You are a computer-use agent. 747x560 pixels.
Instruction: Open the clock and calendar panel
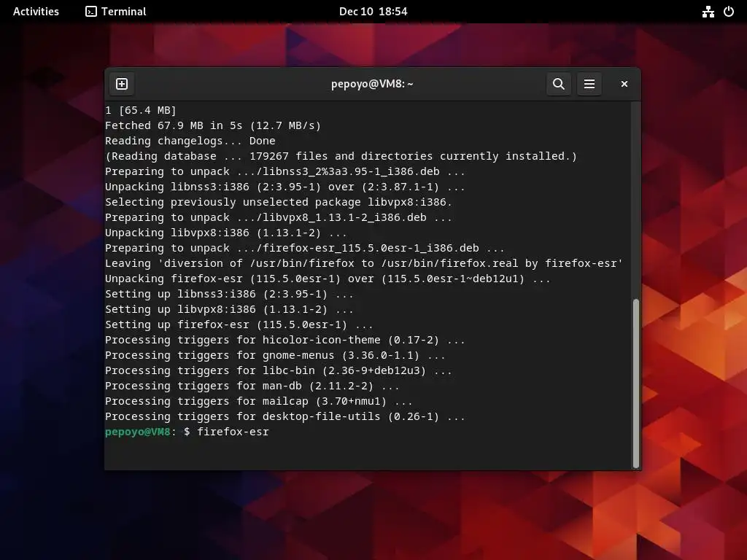373,12
